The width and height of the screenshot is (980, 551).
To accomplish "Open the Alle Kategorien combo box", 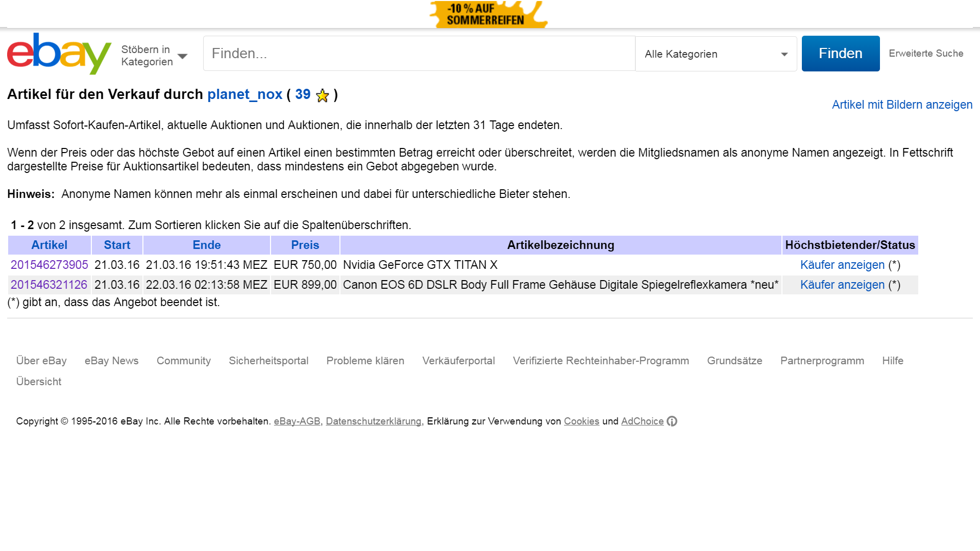I will tap(716, 54).
